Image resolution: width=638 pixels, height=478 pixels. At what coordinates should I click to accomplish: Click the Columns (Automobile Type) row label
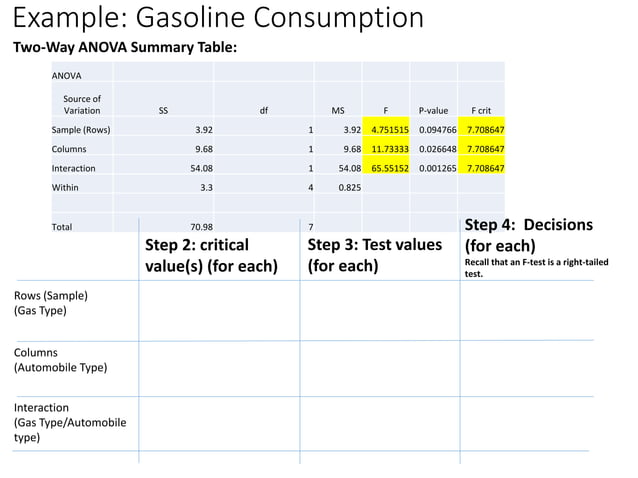[61, 360]
